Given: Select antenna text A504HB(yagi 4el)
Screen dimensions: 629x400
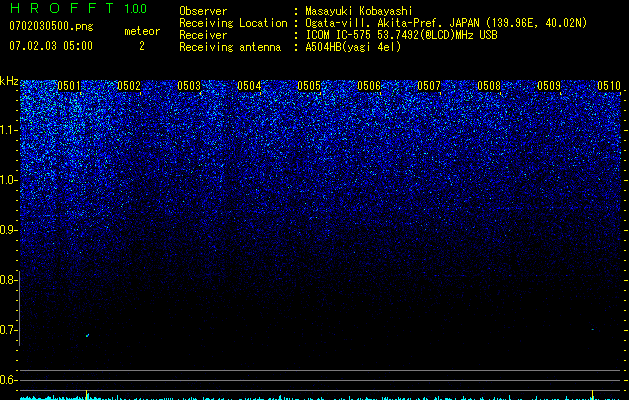Looking at the screenshot, I should (353, 47).
